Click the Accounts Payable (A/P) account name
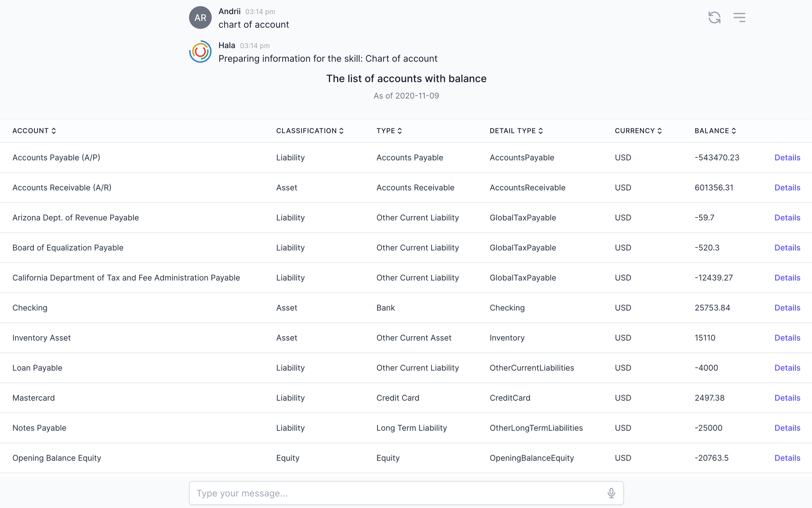Screen dimensions: 812x508 click(56, 158)
